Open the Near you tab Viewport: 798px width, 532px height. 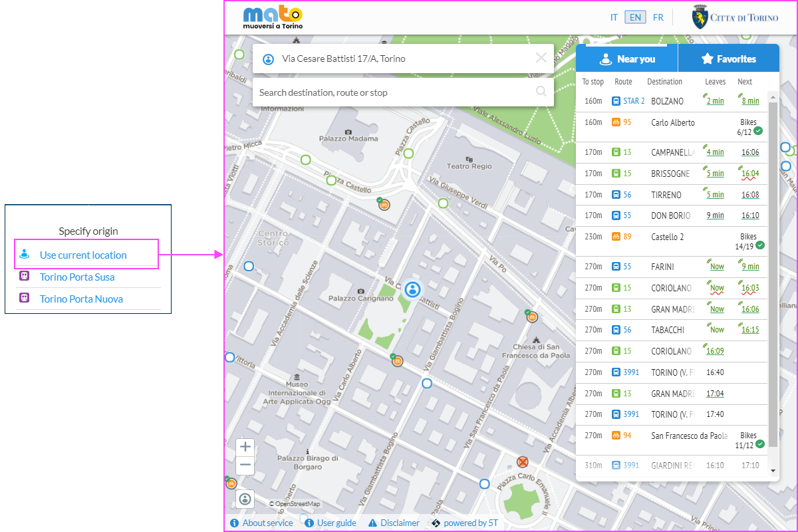627,59
